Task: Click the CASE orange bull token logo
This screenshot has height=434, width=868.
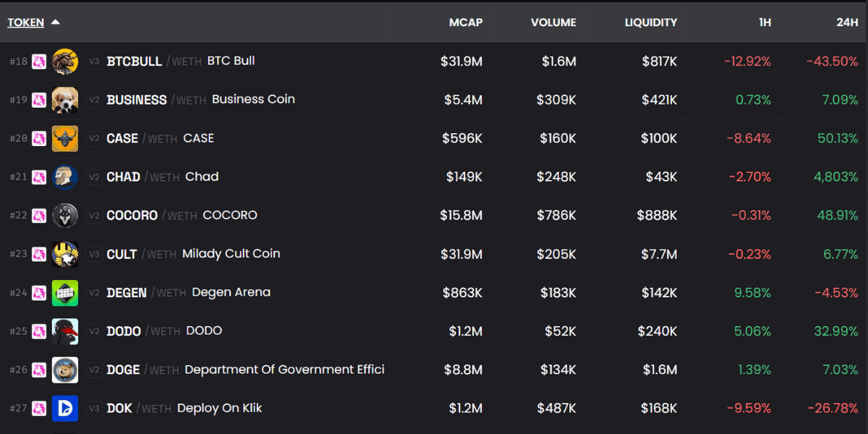Action: 65,138
